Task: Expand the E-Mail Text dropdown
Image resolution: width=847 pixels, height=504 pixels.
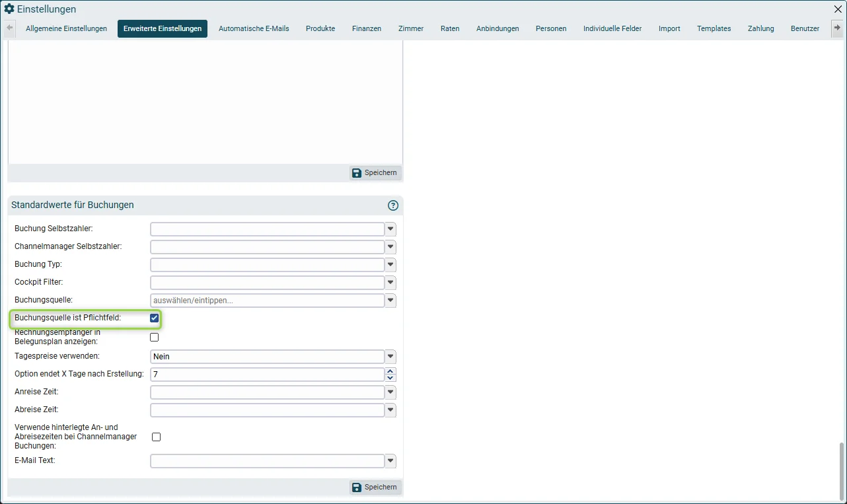Action: pos(390,461)
